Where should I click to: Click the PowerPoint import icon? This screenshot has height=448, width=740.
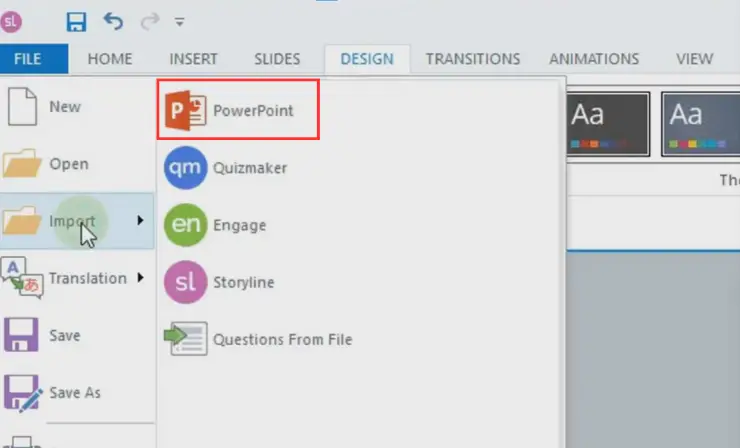tap(185, 110)
